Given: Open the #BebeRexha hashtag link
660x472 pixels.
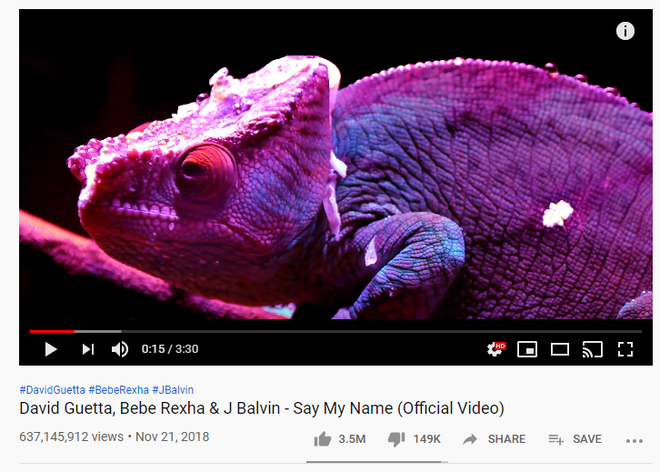Looking at the screenshot, I should click(x=118, y=390).
